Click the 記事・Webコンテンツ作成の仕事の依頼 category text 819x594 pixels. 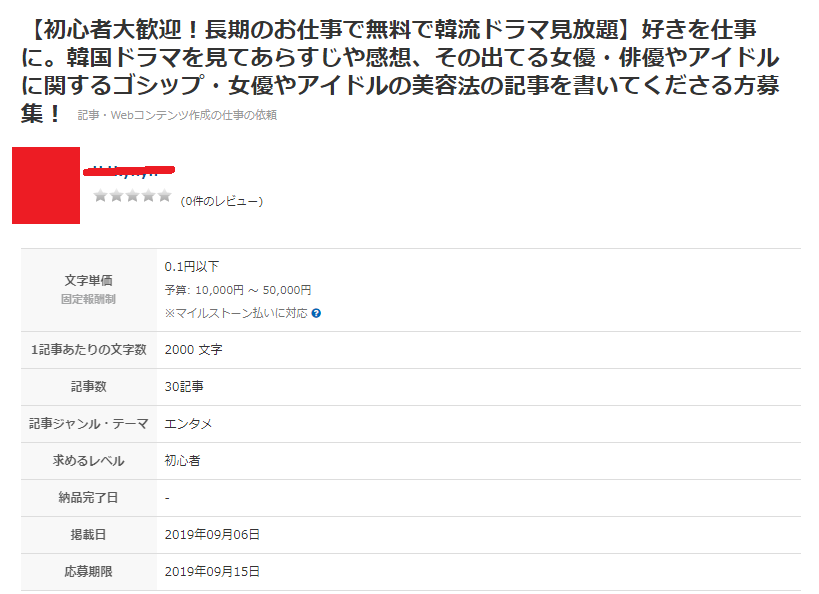point(177,115)
